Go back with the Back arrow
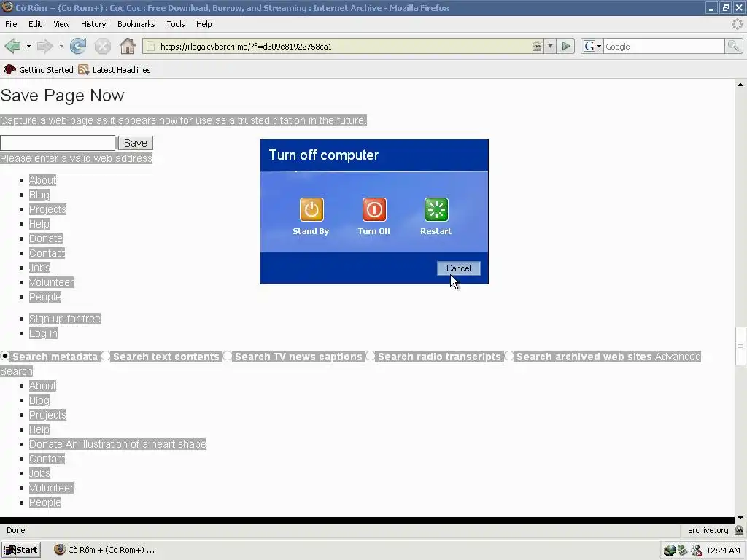Image resolution: width=747 pixels, height=560 pixels. point(13,46)
